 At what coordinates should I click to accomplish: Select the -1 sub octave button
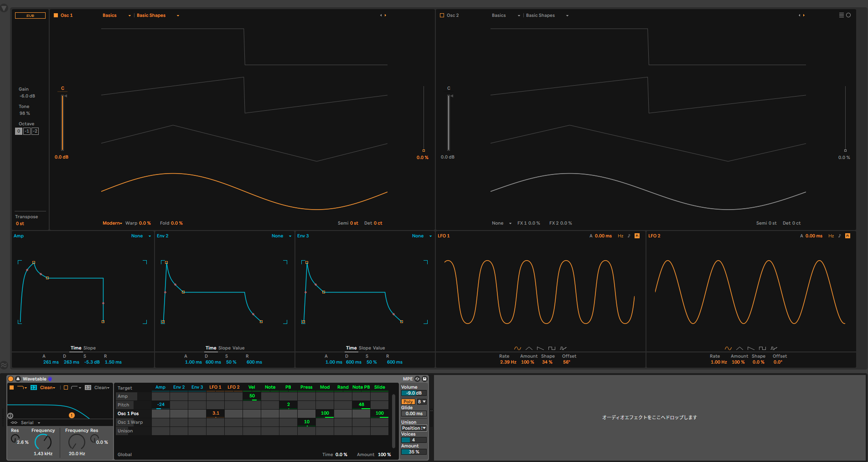coord(27,131)
